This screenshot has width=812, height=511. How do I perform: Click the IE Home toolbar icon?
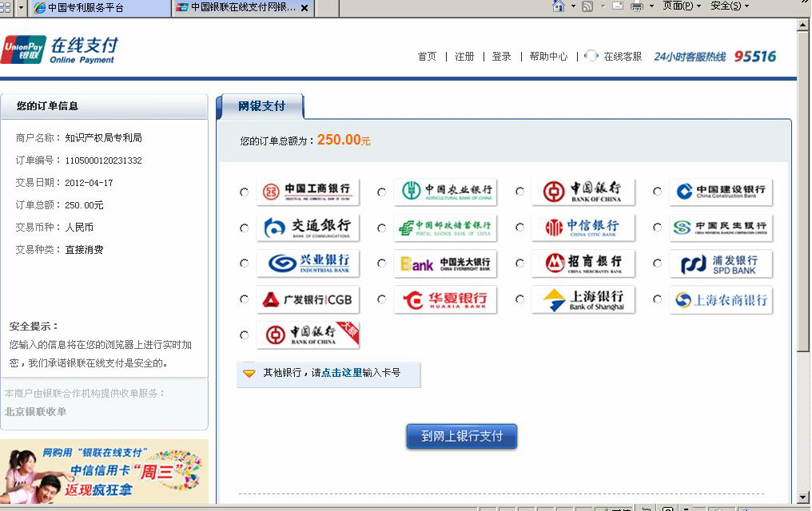click(559, 6)
